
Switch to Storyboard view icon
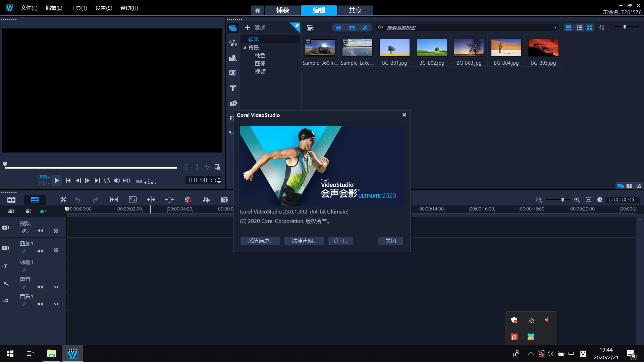tap(11, 200)
